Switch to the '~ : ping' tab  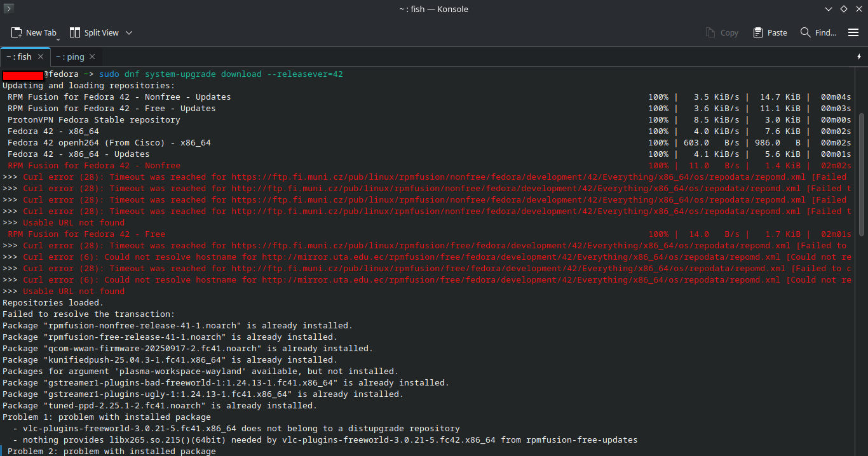coord(69,57)
